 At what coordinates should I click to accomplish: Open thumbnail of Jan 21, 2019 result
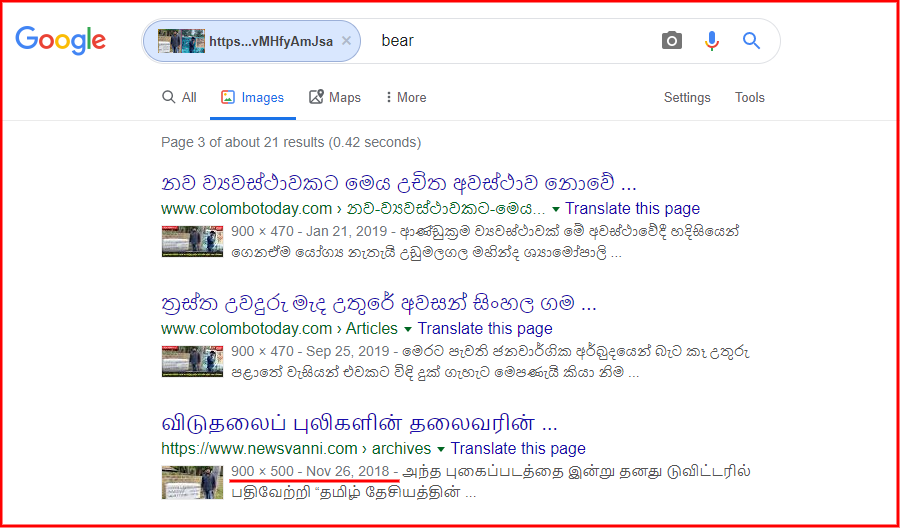pyautogui.click(x=192, y=240)
